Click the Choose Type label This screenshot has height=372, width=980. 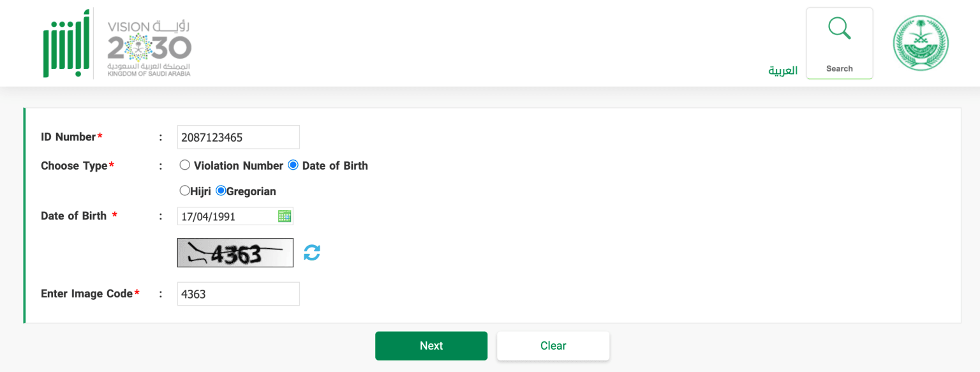75,165
